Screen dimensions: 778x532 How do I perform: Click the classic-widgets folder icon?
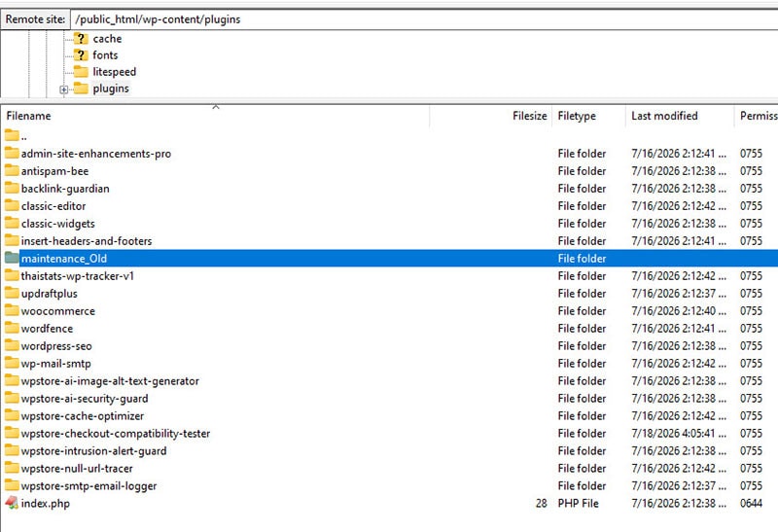tap(12, 223)
